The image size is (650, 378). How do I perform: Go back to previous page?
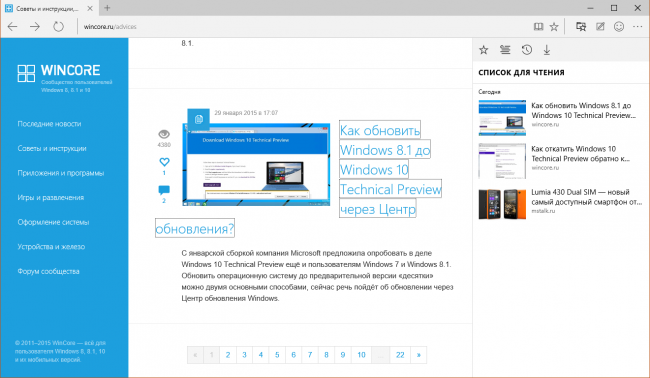click(12, 27)
